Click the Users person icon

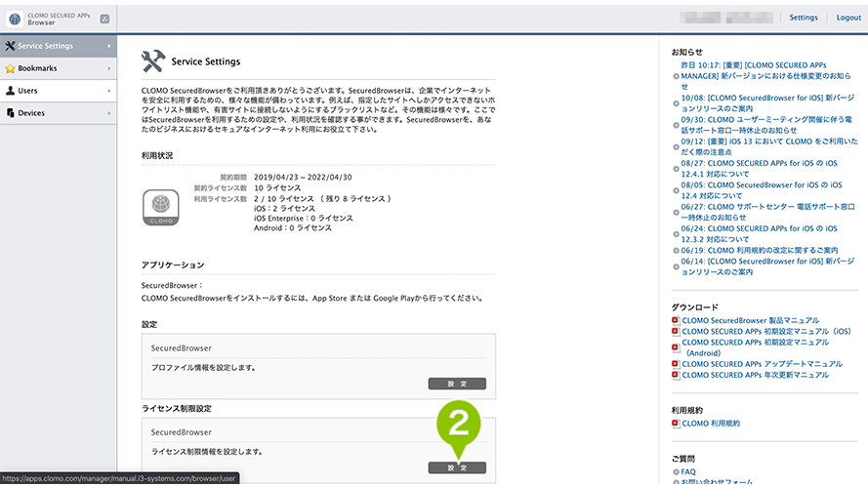pos(10,91)
